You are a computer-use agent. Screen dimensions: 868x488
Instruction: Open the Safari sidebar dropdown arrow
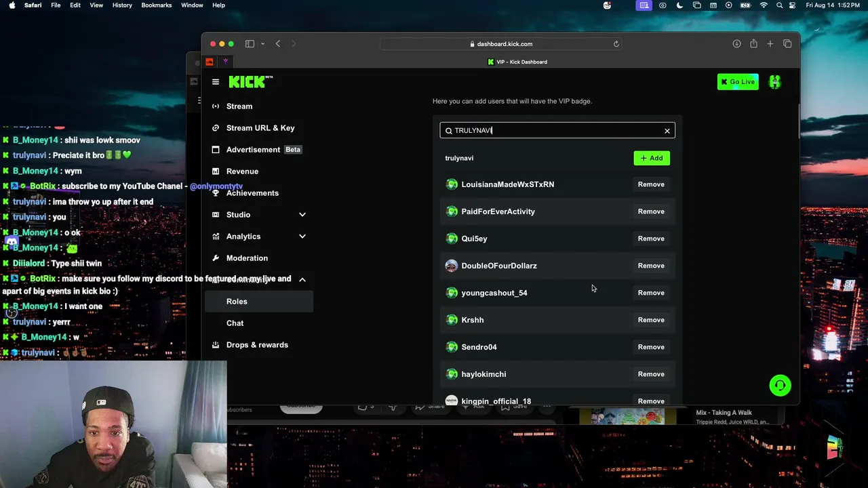[x=262, y=44]
